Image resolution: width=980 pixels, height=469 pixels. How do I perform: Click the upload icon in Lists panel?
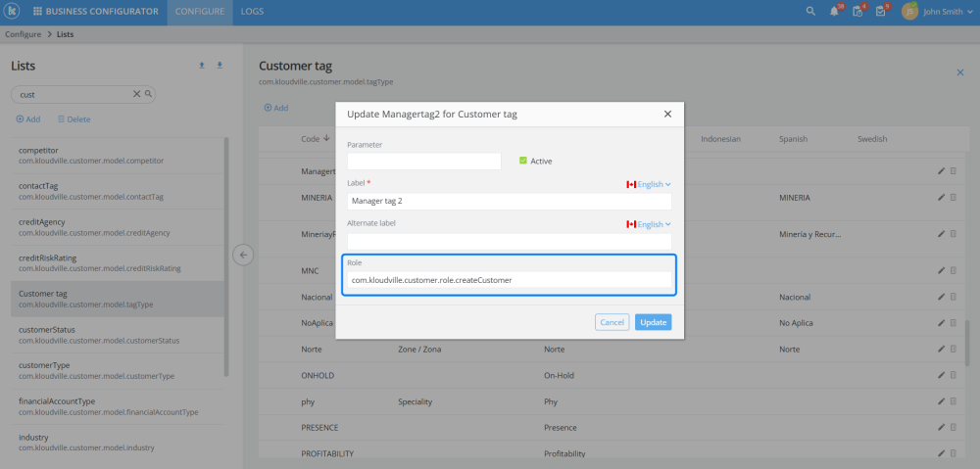pyautogui.click(x=201, y=66)
